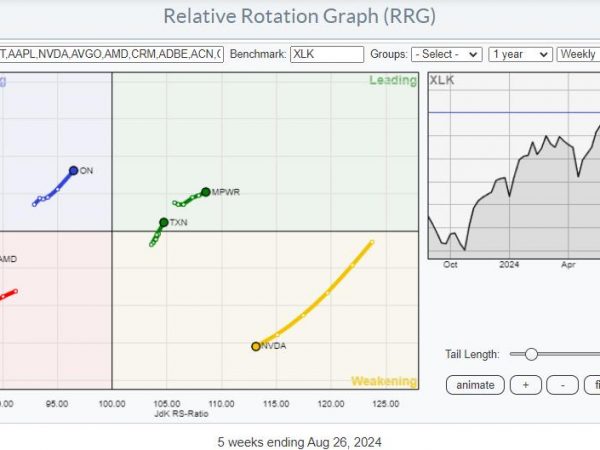Click the 2024 label on XLK chart
The image size is (600, 450).
(x=509, y=265)
